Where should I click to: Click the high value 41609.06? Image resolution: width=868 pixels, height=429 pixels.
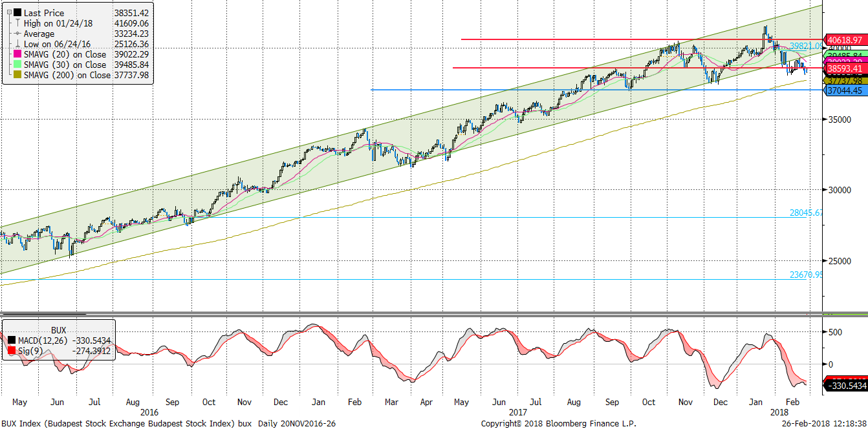point(131,23)
